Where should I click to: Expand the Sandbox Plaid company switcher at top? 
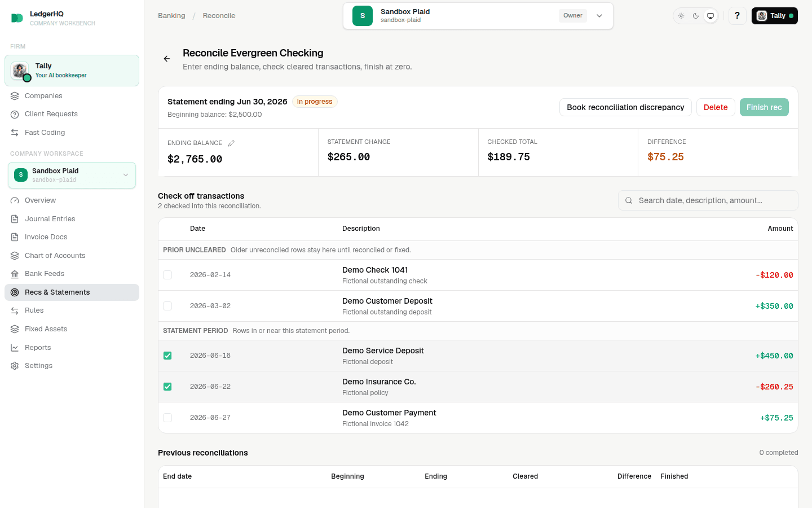click(478, 16)
